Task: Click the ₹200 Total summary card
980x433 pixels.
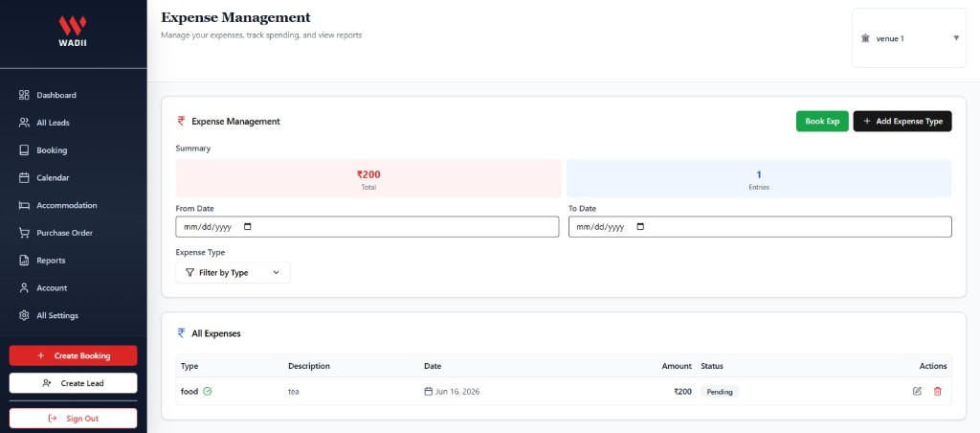Action: pos(368,178)
